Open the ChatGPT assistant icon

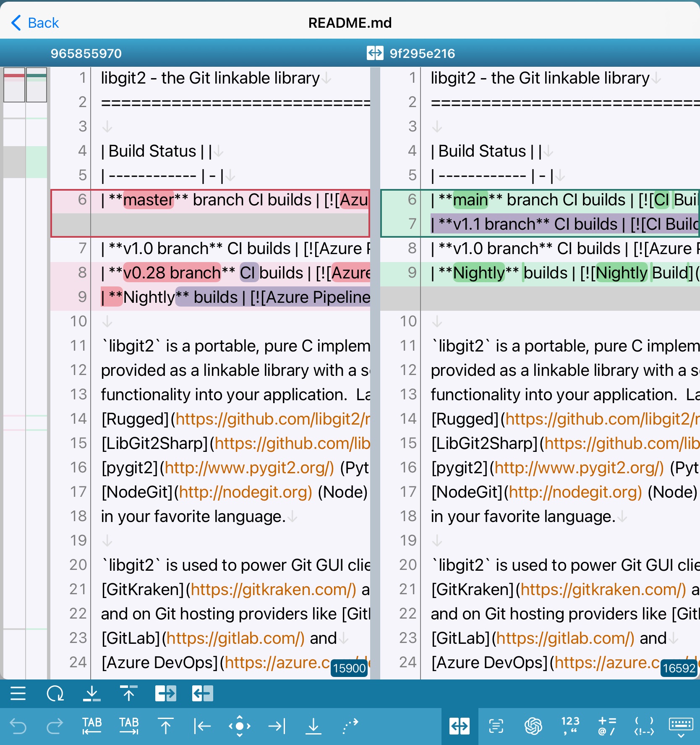tap(533, 726)
